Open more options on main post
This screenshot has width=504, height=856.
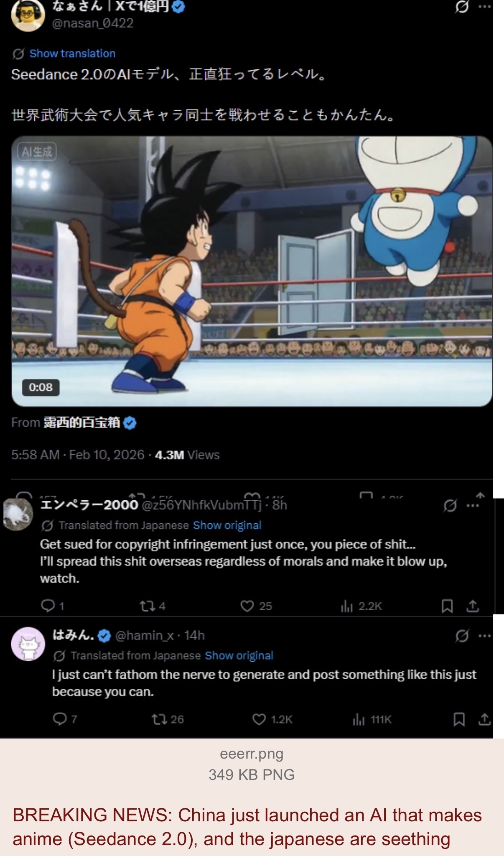[x=485, y=7]
